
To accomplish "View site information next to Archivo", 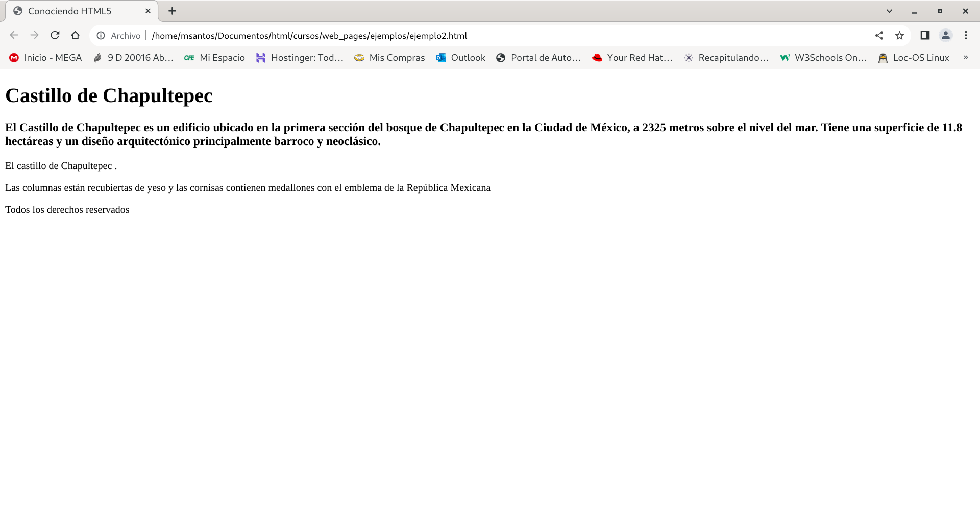I will [x=101, y=35].
